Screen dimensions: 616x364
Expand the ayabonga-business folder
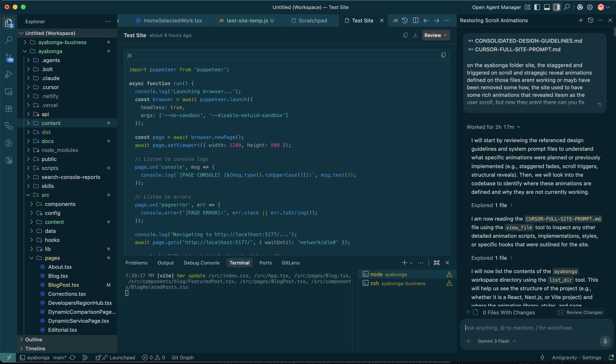67,42
